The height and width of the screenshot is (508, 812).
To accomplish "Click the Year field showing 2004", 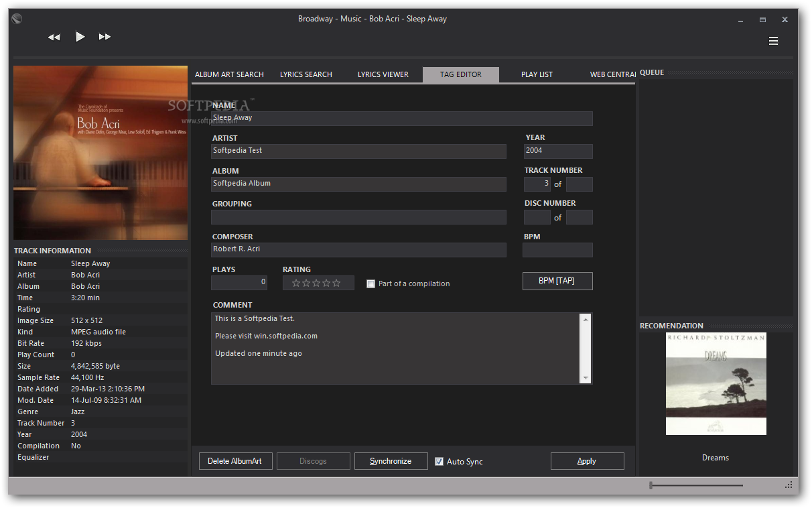I will tap(558, 151).
